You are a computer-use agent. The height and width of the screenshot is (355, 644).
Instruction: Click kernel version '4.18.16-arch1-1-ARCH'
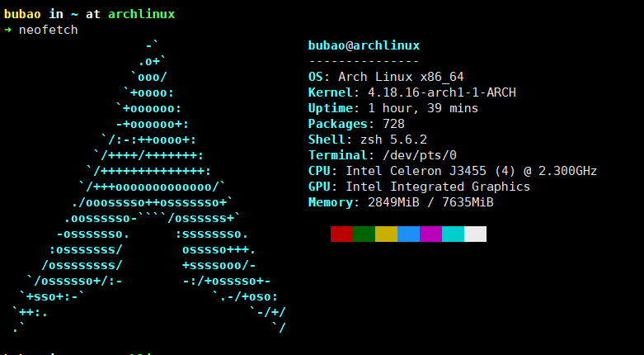[x=441, y=92]
